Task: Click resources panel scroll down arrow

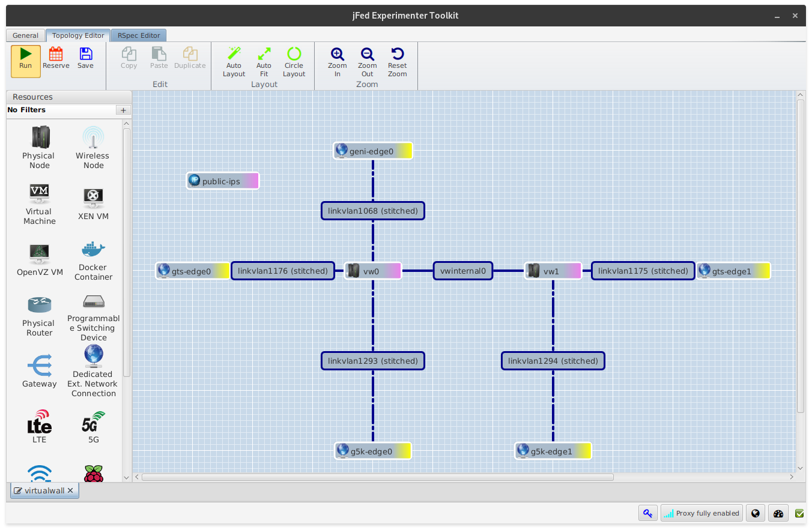Action: pyautogui.click(x=126, y=478)
